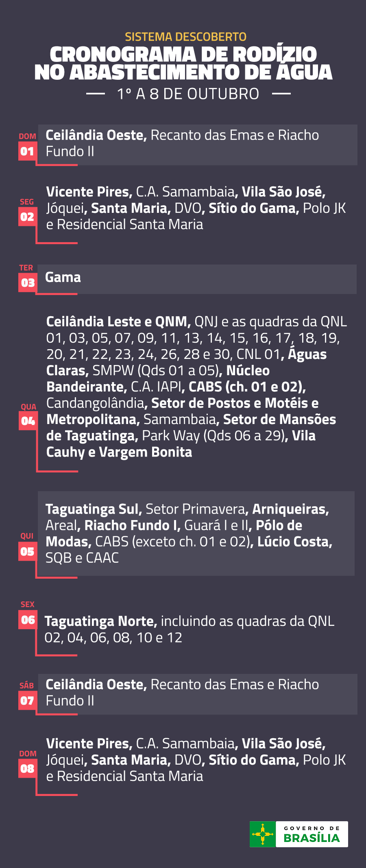Image resolution: width=366 pixels, height=868 pixels.
Task: Click the red 06 date badge
Action: click(28, 620)
